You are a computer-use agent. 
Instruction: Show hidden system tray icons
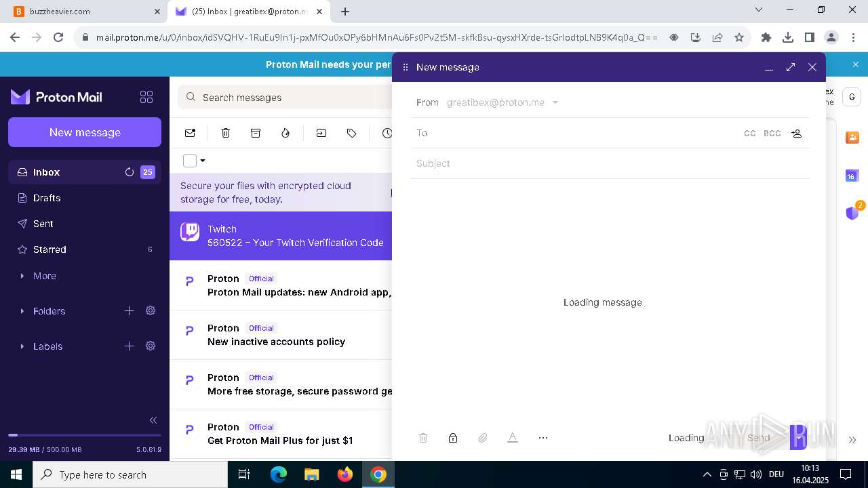707,474
